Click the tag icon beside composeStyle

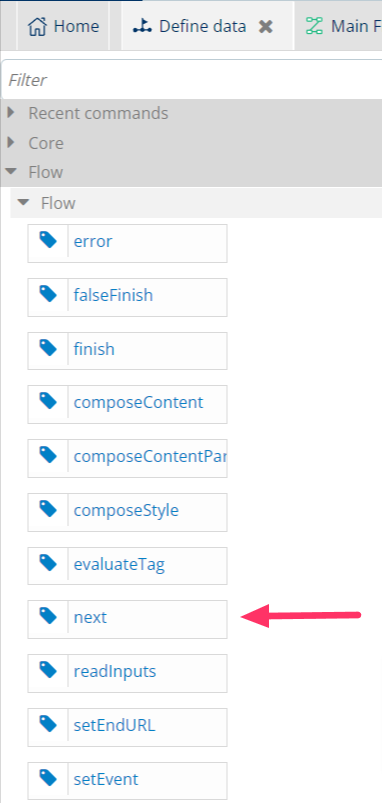point(48,509)
